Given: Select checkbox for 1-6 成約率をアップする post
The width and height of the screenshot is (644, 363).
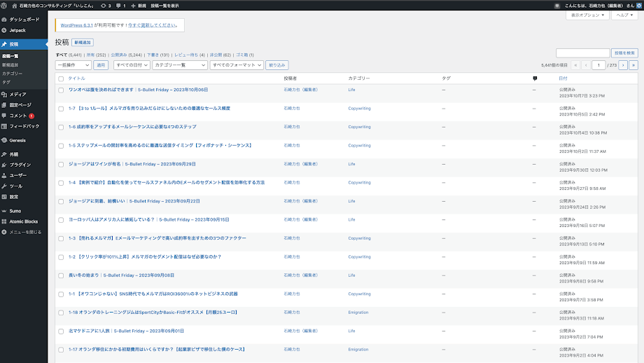Looking at the screenshot, I should (x=61, y=127).
